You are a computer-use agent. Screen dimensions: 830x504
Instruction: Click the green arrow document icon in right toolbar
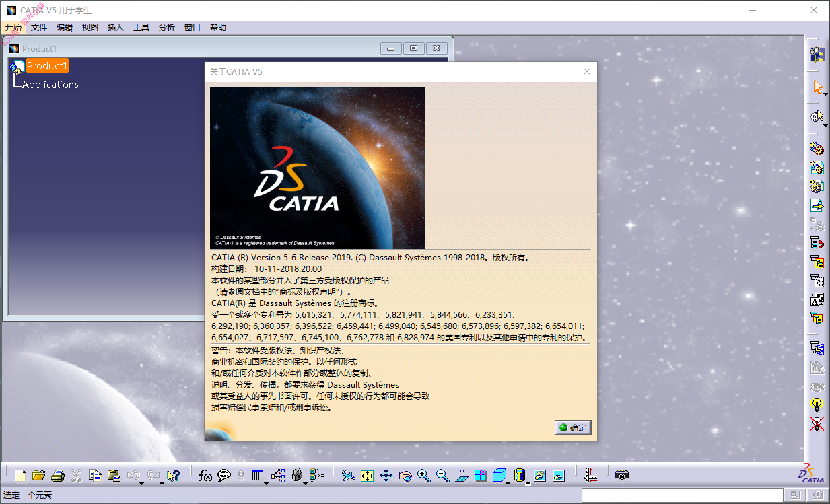[x=817, y=205]
